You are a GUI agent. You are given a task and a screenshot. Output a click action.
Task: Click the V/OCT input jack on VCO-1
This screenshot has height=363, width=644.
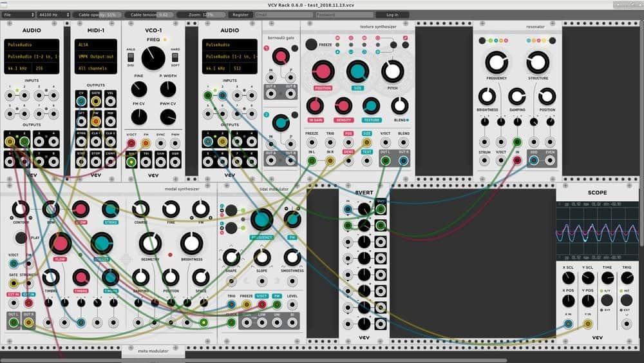[131, 143]
